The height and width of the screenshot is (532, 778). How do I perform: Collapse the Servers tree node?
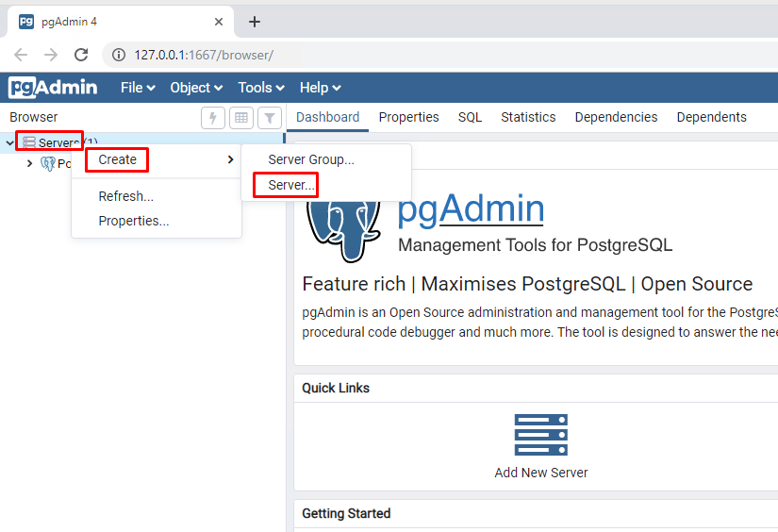coord(10,143)
